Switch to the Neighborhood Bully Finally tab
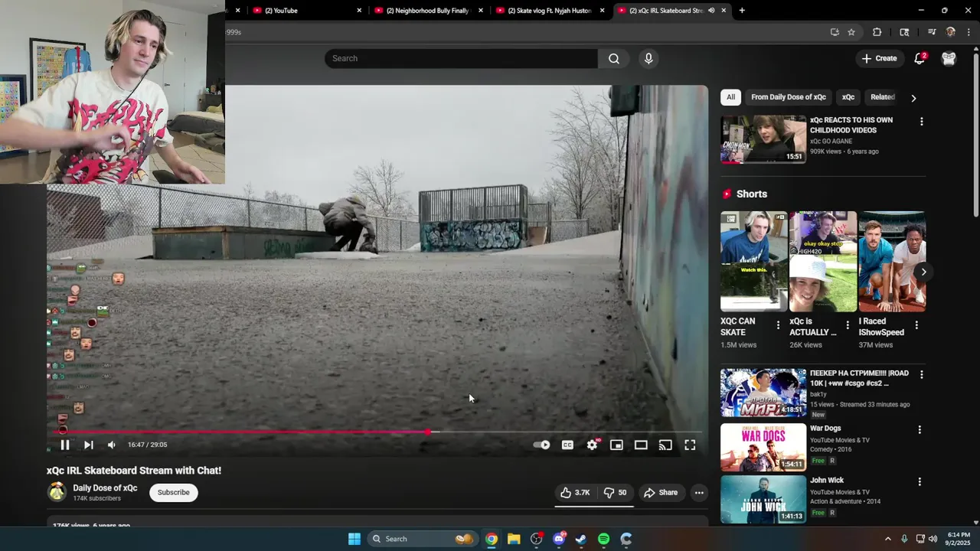 (x=429, y=11)
